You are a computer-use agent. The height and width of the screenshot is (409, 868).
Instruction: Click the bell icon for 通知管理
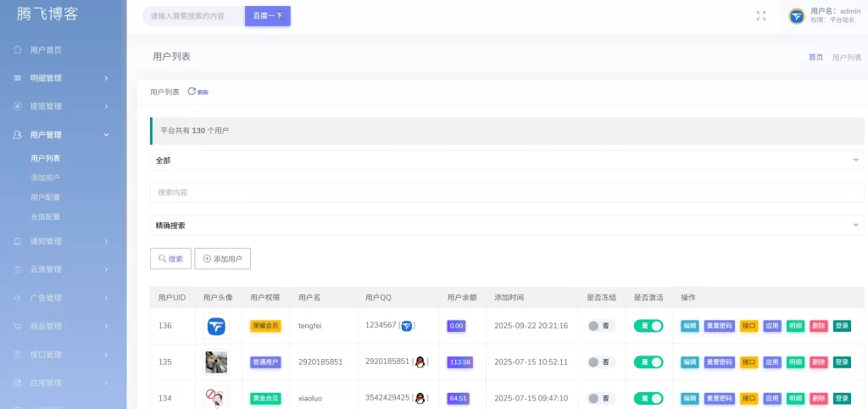[18, 241]
